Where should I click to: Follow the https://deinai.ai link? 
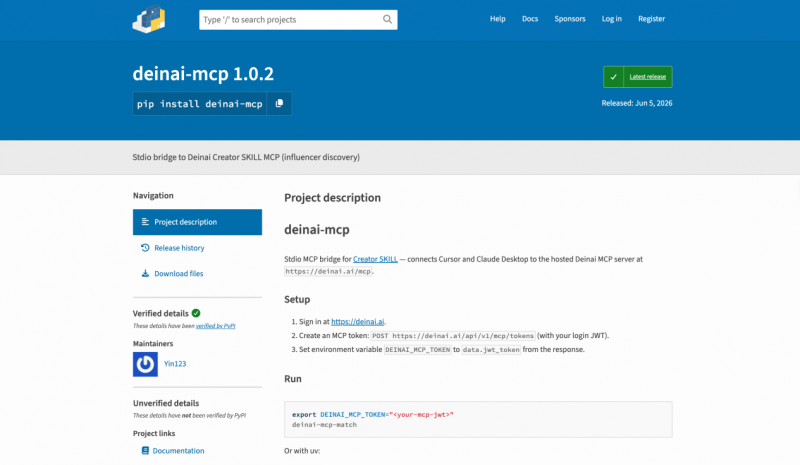(x=358, y=322)
